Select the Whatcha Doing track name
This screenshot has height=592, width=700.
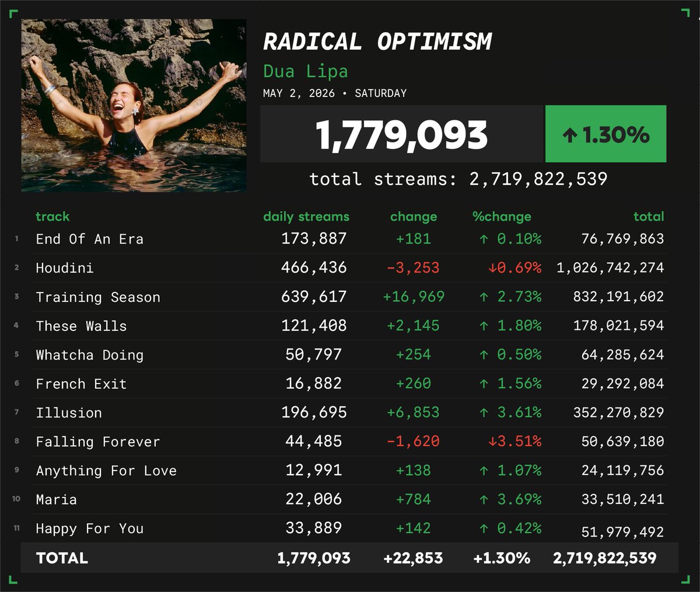point(90,355)
